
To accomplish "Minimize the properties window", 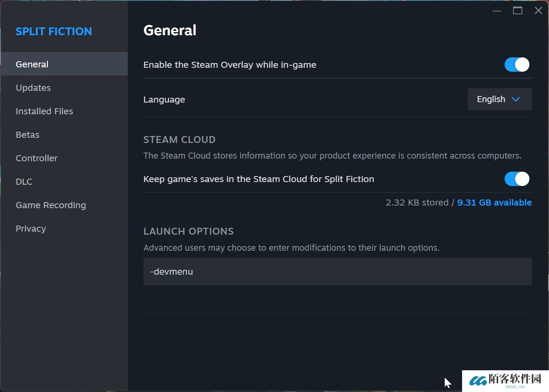I will (497, 11).
